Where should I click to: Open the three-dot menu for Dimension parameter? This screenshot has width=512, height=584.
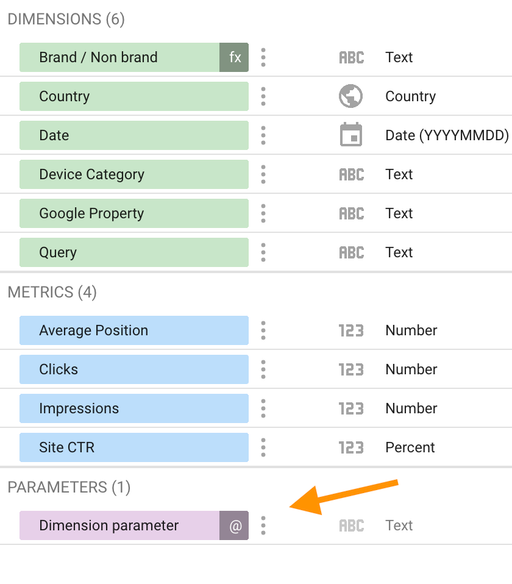coord(263,526)
